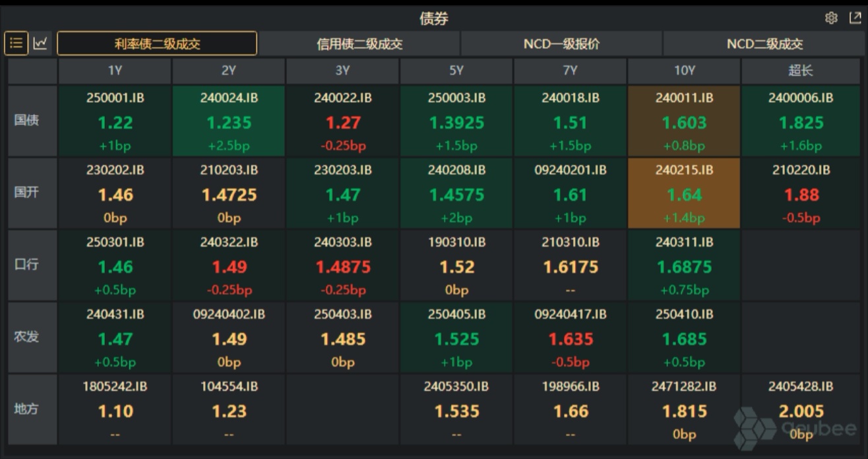Select bond 250001.IB in the 国债 row

click(114, 121)
